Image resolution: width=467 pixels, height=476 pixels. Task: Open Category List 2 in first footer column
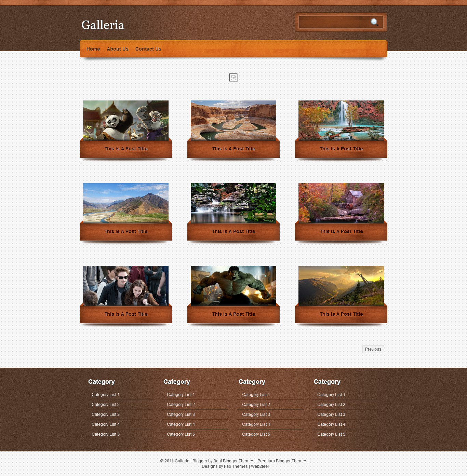tap(105, 405)
